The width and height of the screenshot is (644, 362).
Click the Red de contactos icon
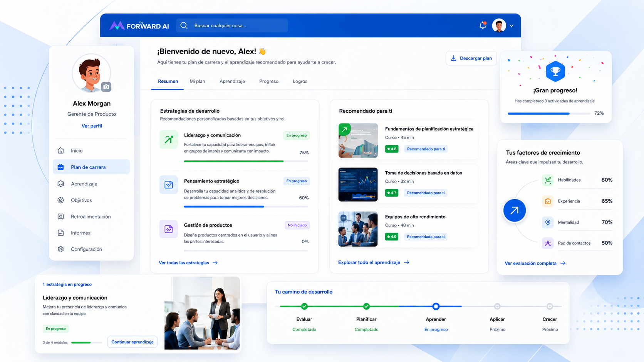(x=548, y=243)
